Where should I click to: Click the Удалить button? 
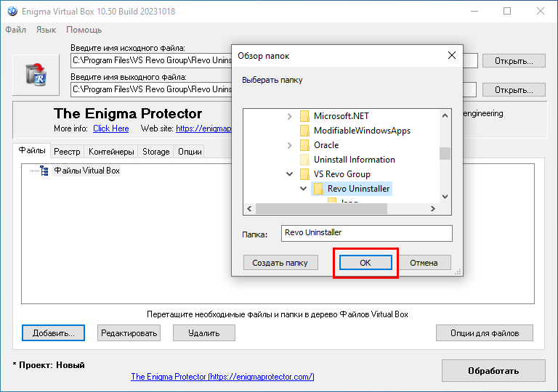(204, 333)
